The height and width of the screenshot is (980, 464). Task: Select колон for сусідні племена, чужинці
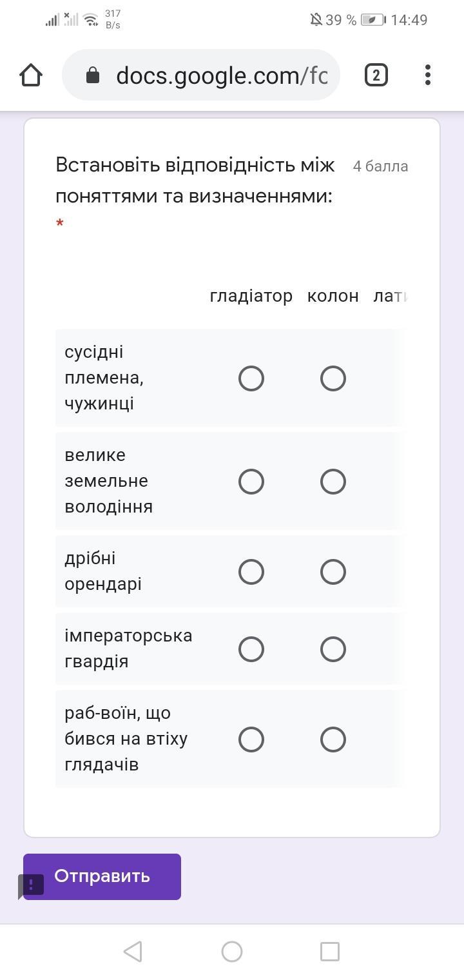point(333,378)
